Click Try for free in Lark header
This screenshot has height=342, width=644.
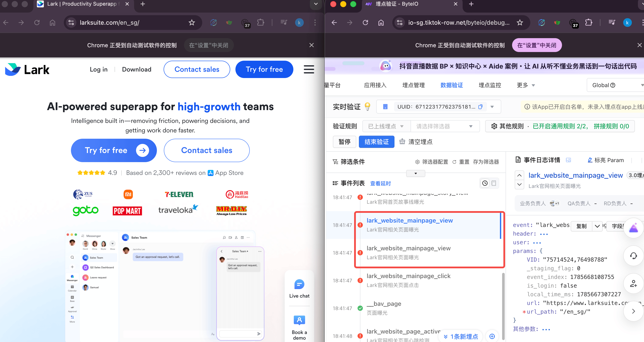click(x=264, y=69)
